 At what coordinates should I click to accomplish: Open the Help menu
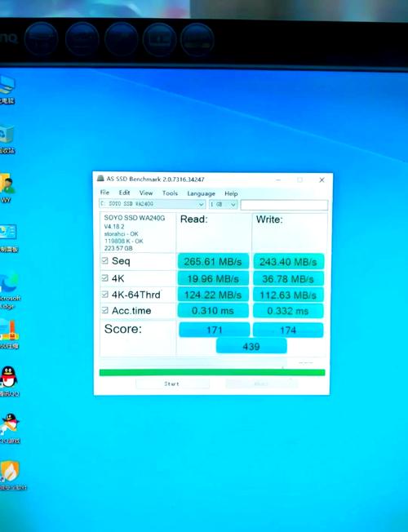click(231, 193)
